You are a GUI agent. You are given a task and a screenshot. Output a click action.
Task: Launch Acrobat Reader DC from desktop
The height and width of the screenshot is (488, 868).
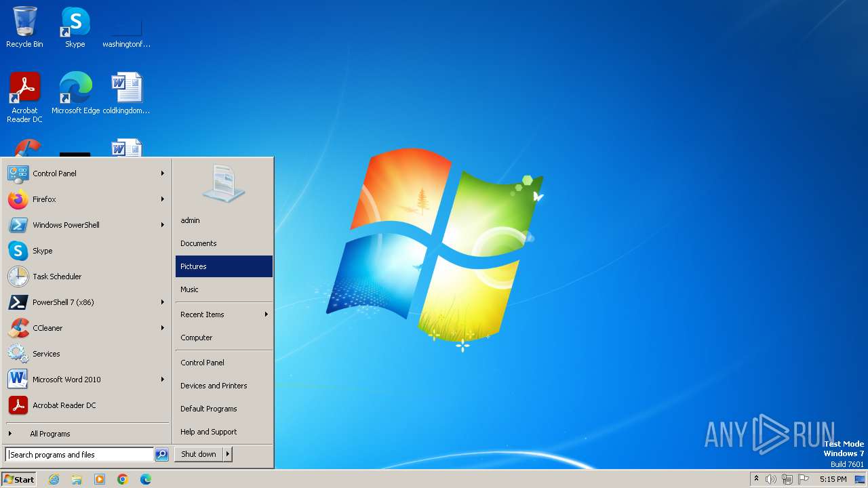click(x=24, y=97)
